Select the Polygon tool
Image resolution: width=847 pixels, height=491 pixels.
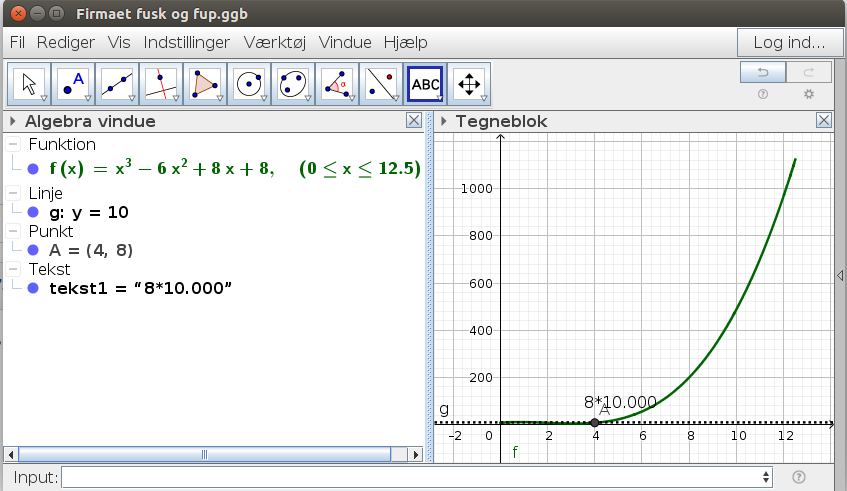pos(205,84)
